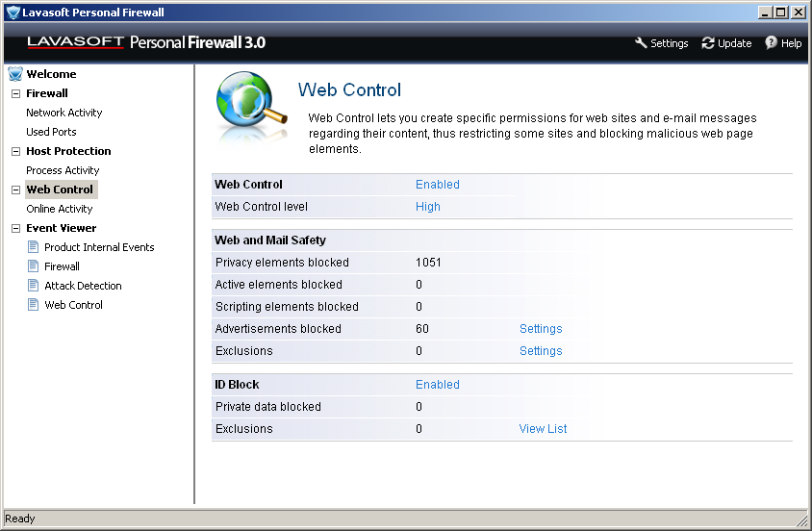This screenshot has height=531, width=812.
Task: Click the Event Viewer Firewall log icon
Action: click(33, 266)
